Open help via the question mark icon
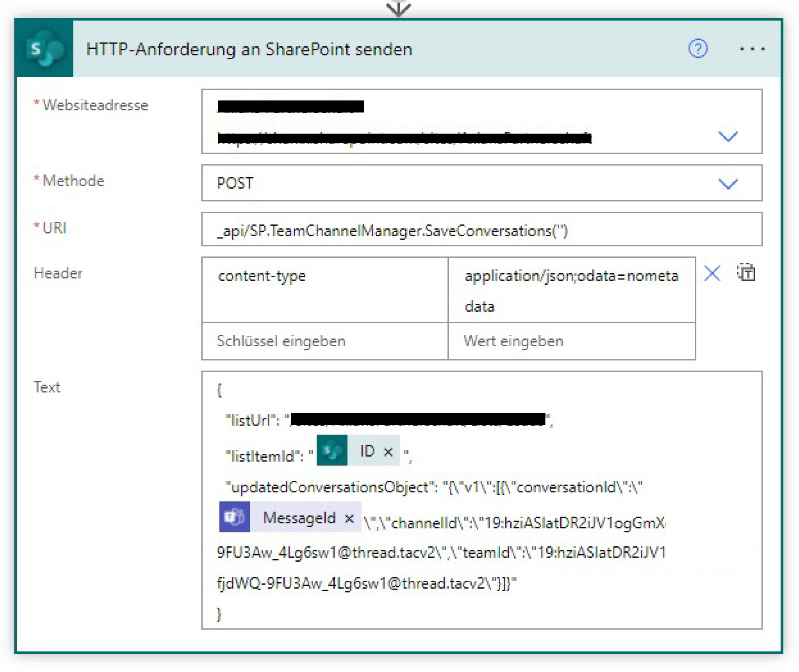The height and width of the screenshot is (672, 799). coord(699,49)
